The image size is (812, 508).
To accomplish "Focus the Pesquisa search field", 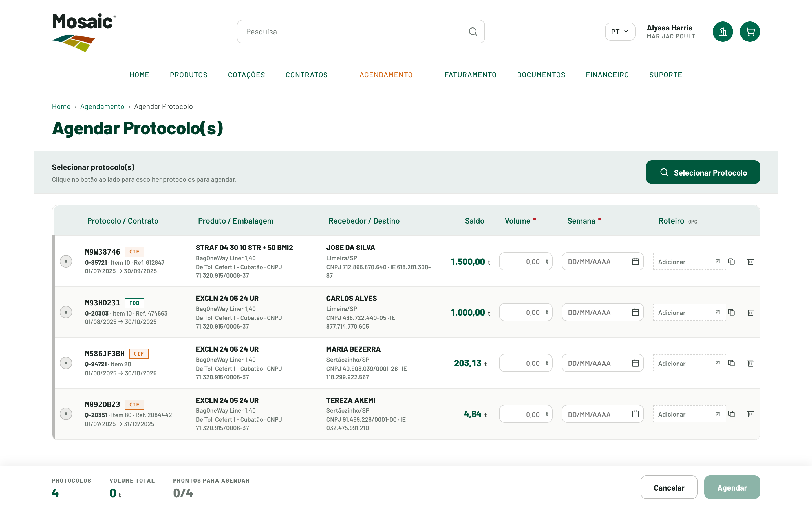I will pyautogui.click(x=360, y=32).
